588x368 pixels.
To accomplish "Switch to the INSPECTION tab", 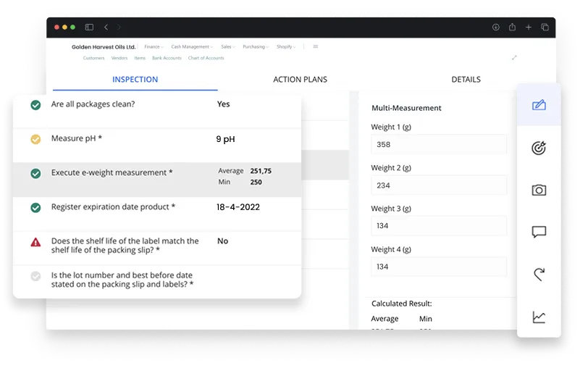I will (135, 80).
